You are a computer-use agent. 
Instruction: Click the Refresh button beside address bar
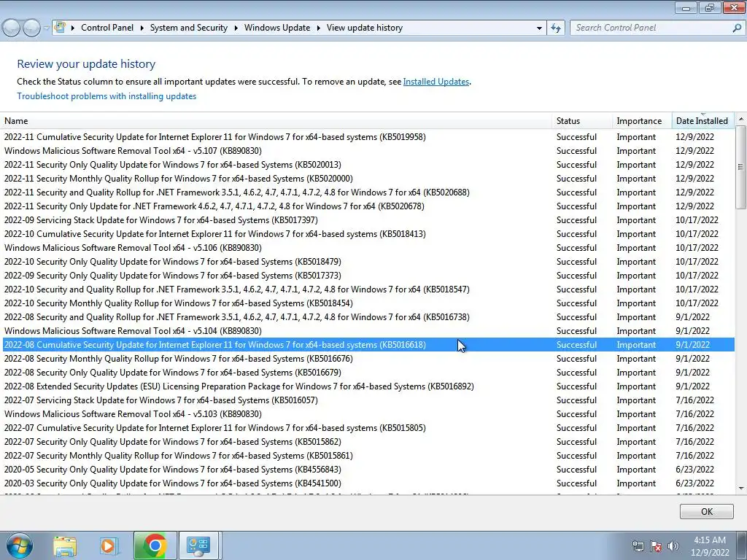click(x=555, y=28)
